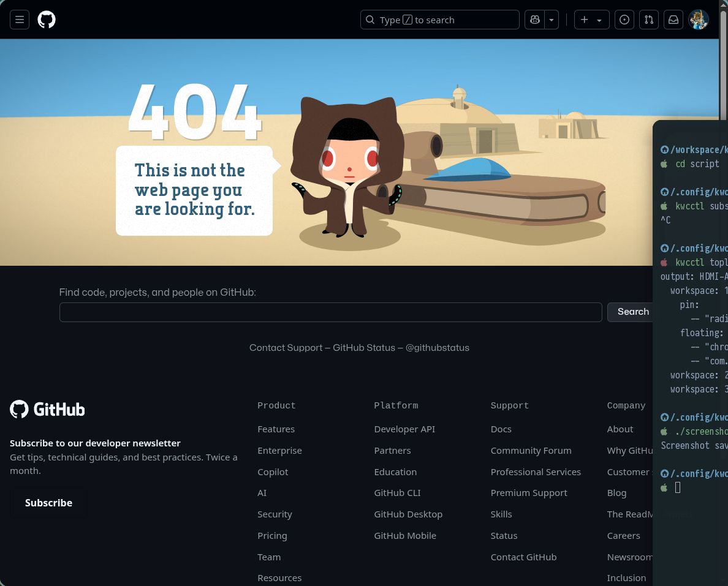Open the Pricing footer link
Viewport: 728px width, 586px height.
tap(272, 535)
